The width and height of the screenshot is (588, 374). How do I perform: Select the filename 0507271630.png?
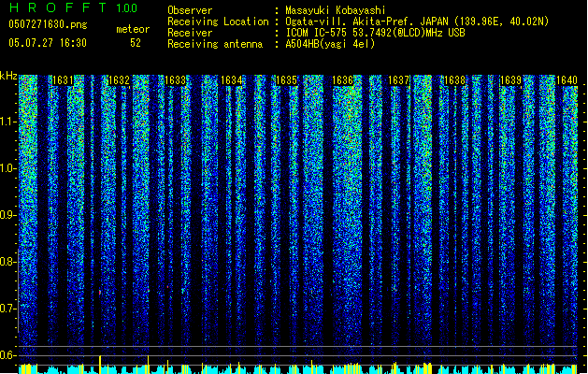48,24
